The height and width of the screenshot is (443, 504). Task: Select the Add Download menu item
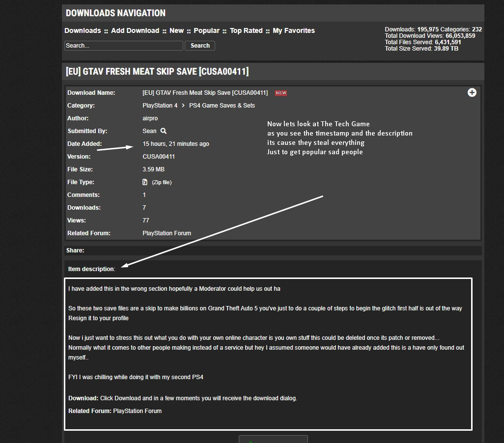[135, 30]
